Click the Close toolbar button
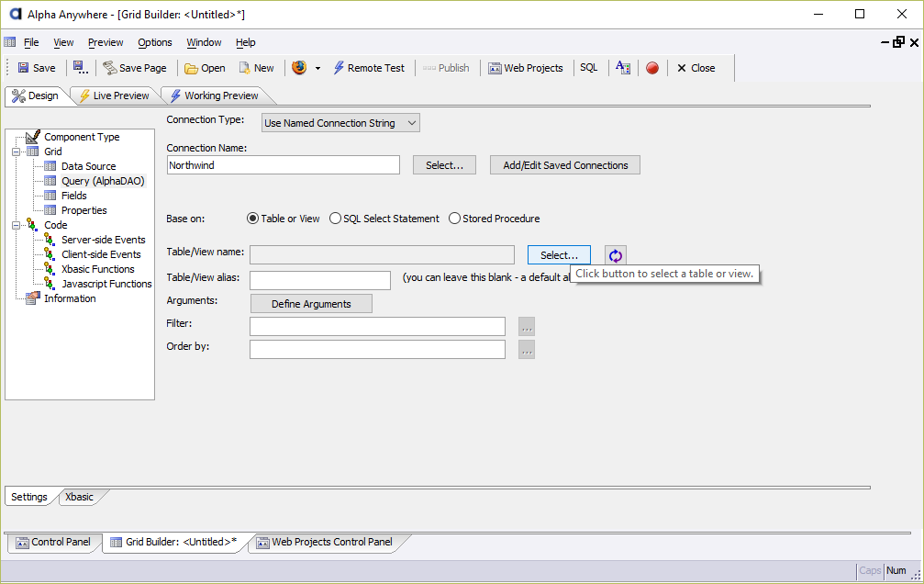The height and width of the screenshot is (584, 924). point(696,68)
